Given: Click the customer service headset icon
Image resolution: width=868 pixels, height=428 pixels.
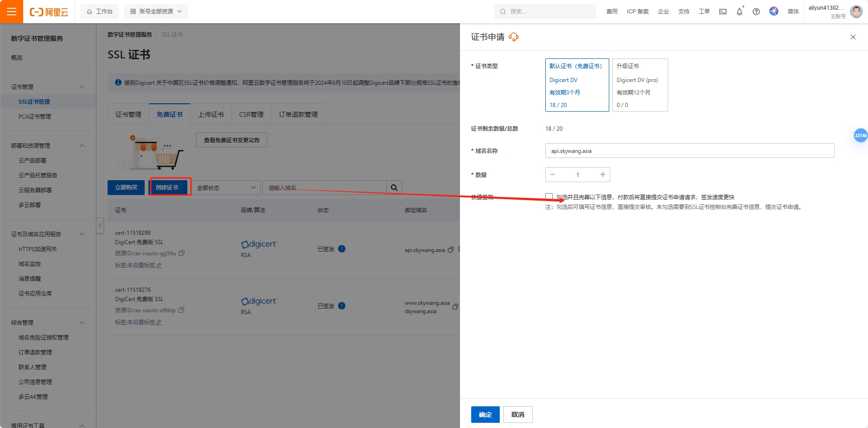Looking at the screenshot, I should click(514, 37).
